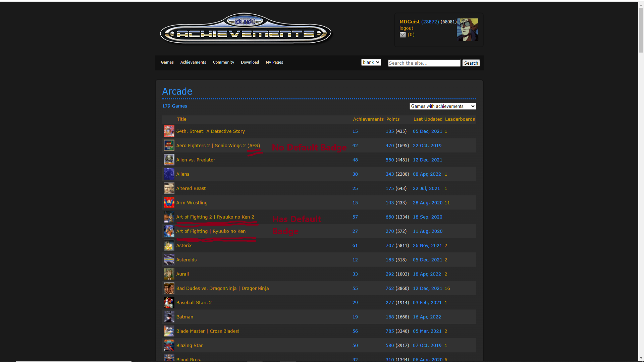Image resolution: width=644 pixels, height=362 pixels.
Task: Open the messages envelope icon
Action: tap(403, 35)
